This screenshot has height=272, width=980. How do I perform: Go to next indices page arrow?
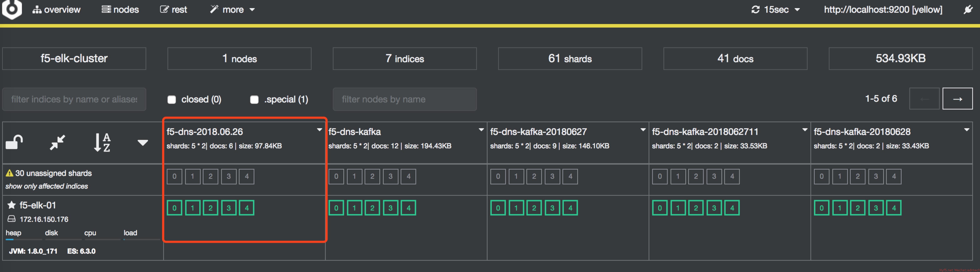[958, 99]
